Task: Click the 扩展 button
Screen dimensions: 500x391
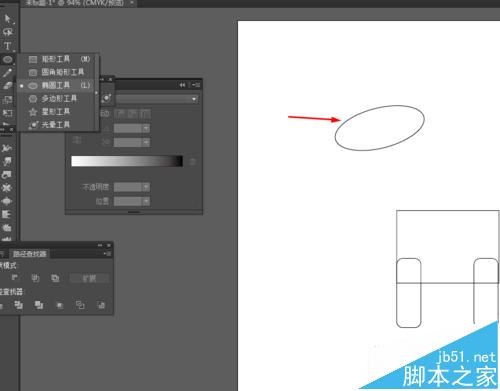Action: pos(89,278)
